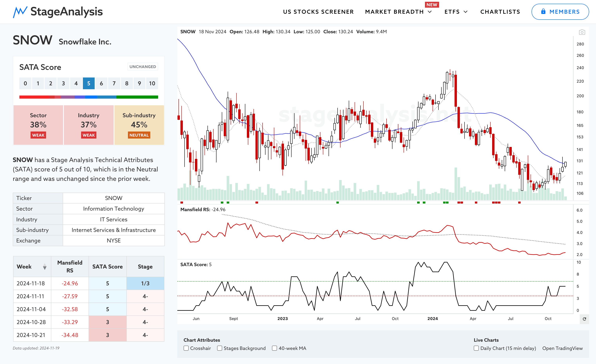Click the StageAnalysis site title

(67, 12)
